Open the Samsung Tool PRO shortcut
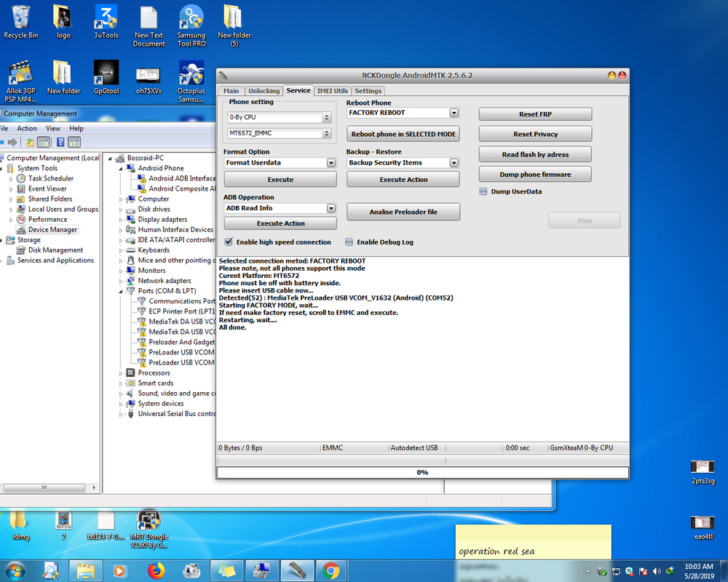Screen dimensions: 728x582 click(191, 26)
